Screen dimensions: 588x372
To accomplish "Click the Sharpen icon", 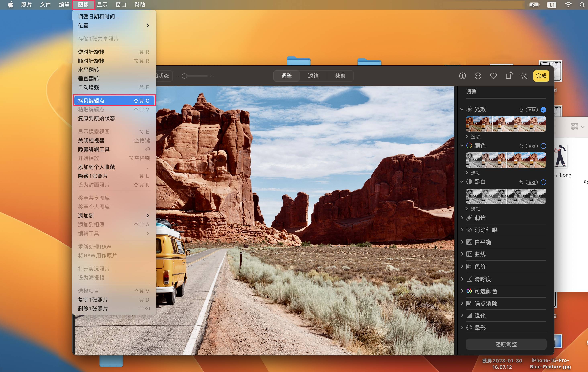I will click(469, 315).
